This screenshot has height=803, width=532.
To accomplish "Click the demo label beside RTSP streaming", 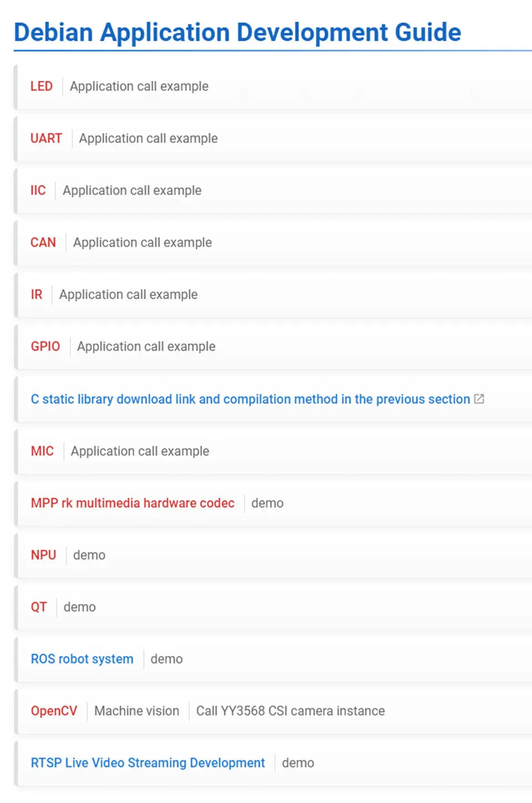I will point(298,763).
